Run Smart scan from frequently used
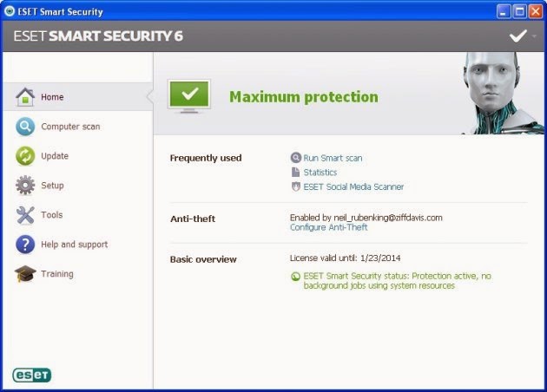This screenshot has width=547, height=392. 333,158
